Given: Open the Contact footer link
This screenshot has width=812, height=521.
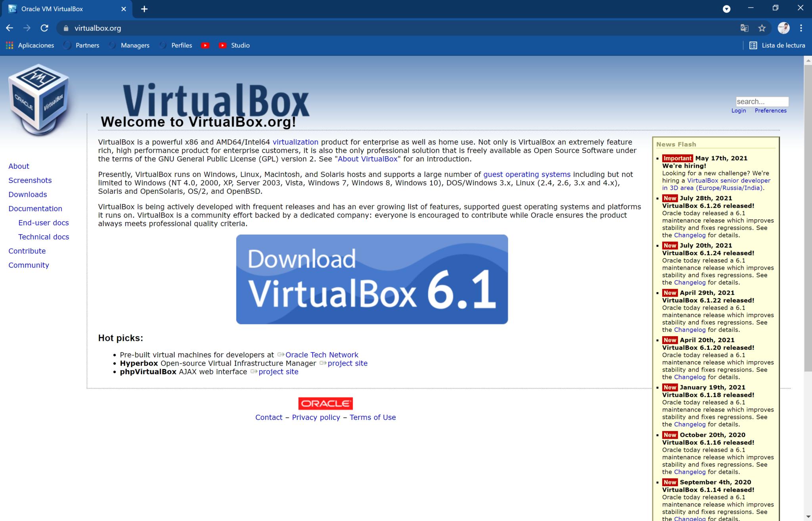Looking at the screenshot, I should tap(269, 417).
